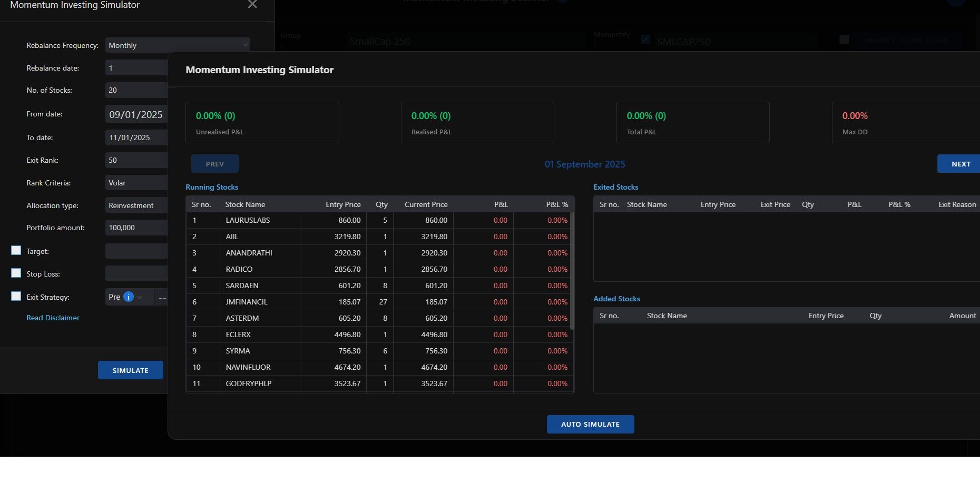Click the info icon beside Exit Strategy
This screenshot has width=980, height=482.
click(128, 297)
